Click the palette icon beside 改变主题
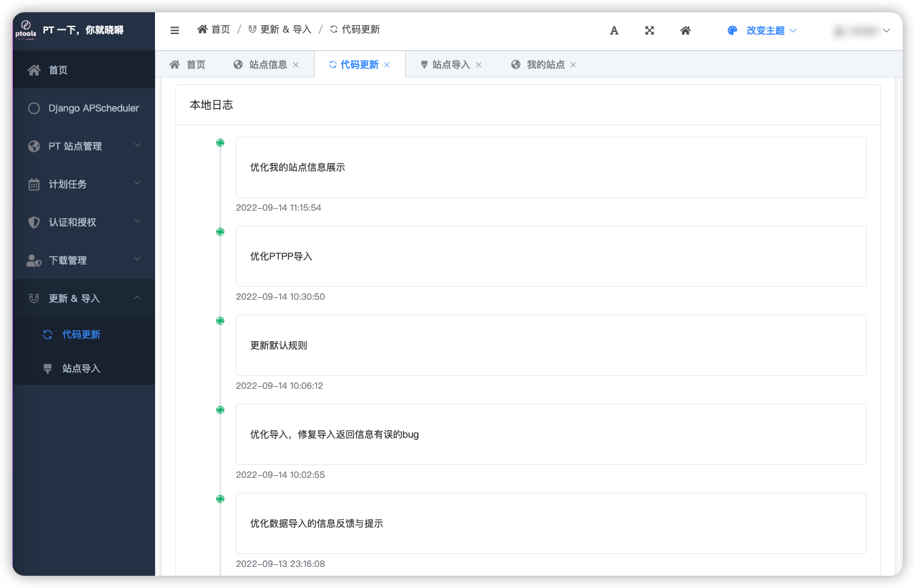 732,31
